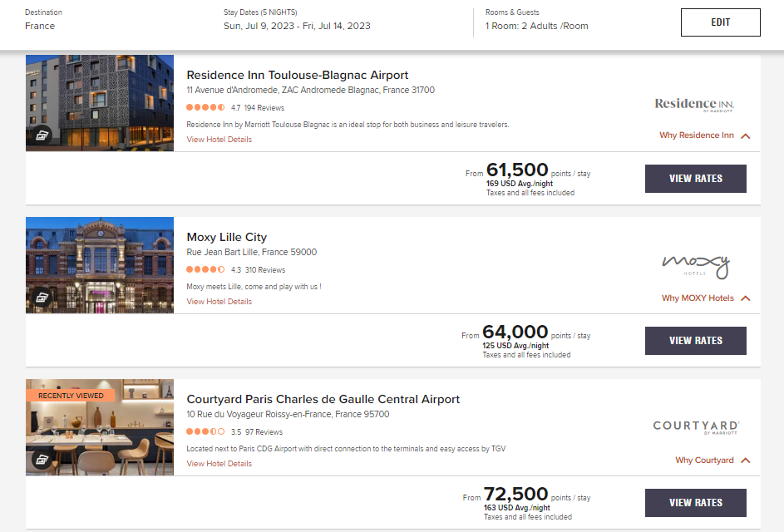Open photo gallery icon on Residence Inn image
The width and height of the screenshot is (784, 532).
[42, 135]
